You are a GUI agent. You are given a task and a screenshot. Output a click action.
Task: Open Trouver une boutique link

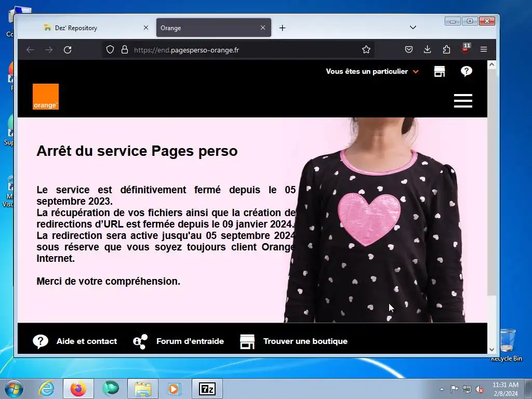305,341
